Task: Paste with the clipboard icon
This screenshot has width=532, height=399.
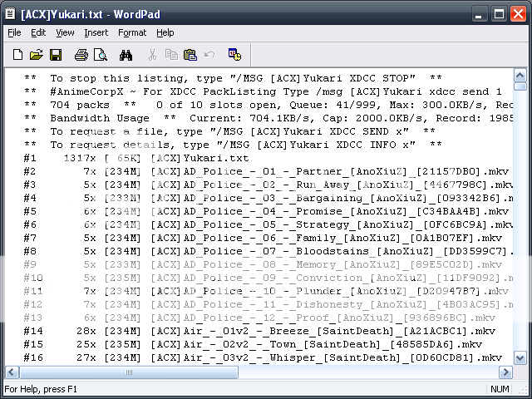Action: pyautogui.click(x=190, y=55)
